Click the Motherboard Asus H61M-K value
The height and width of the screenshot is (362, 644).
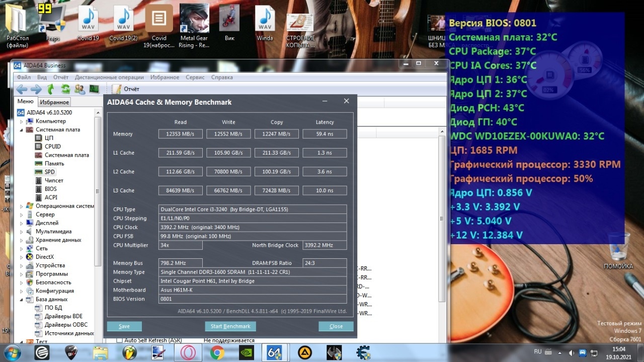point(253,290)
